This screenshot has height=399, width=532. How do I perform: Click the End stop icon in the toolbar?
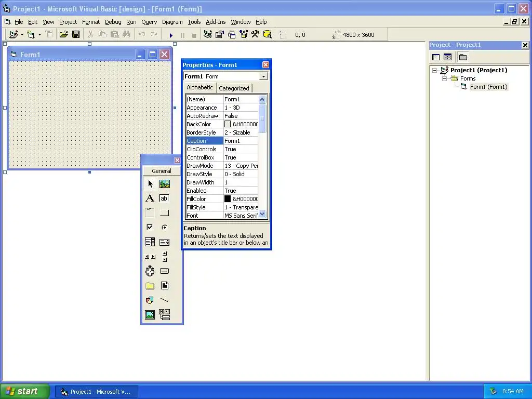click(194, 35)
